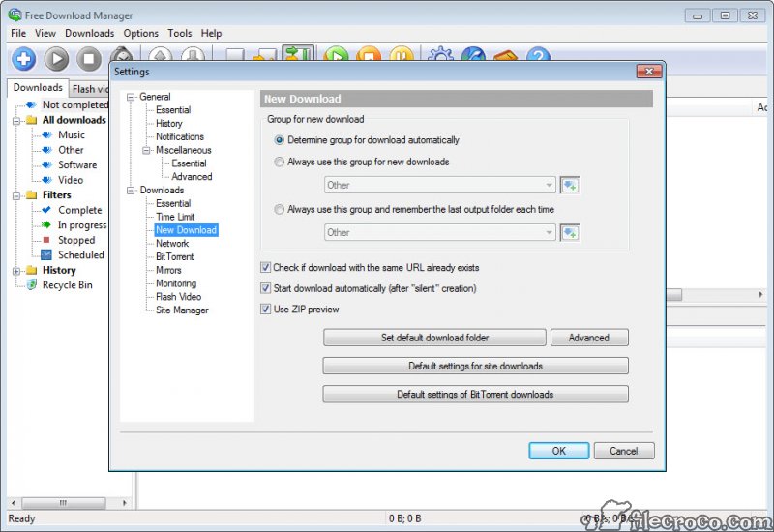
Task: Select Always use this group for new downloads
Action: [x=279, y=162]
